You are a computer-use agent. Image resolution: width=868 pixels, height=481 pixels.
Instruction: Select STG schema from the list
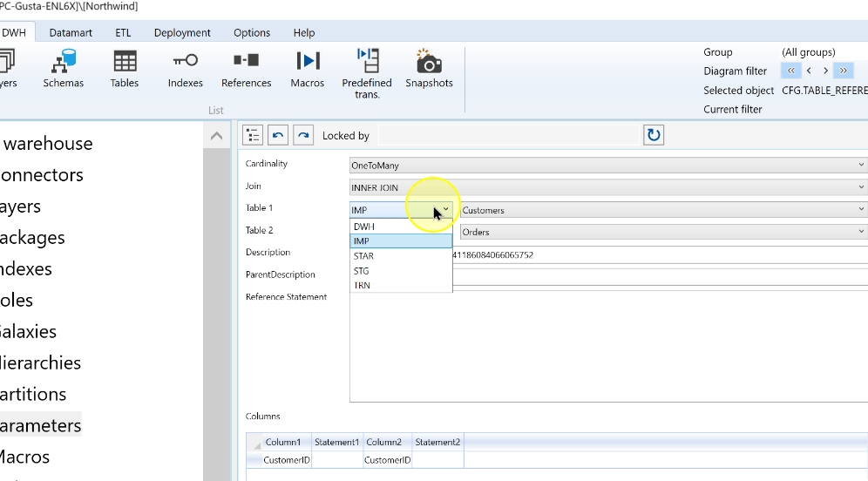click(x=401, y=271)
